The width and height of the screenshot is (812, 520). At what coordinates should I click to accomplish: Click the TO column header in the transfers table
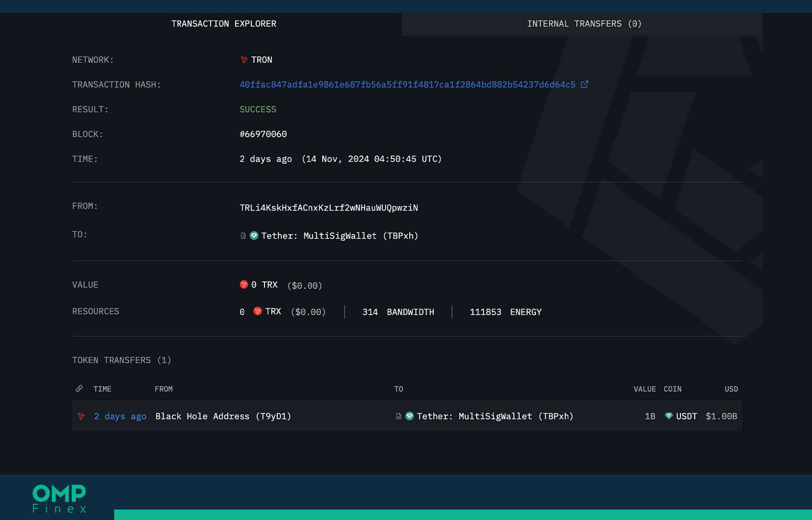(x=399, y=389)
